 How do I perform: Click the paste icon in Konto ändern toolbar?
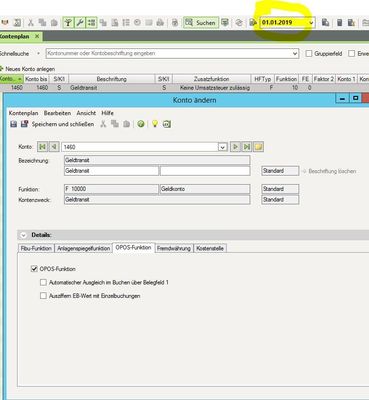pos(127,124)
